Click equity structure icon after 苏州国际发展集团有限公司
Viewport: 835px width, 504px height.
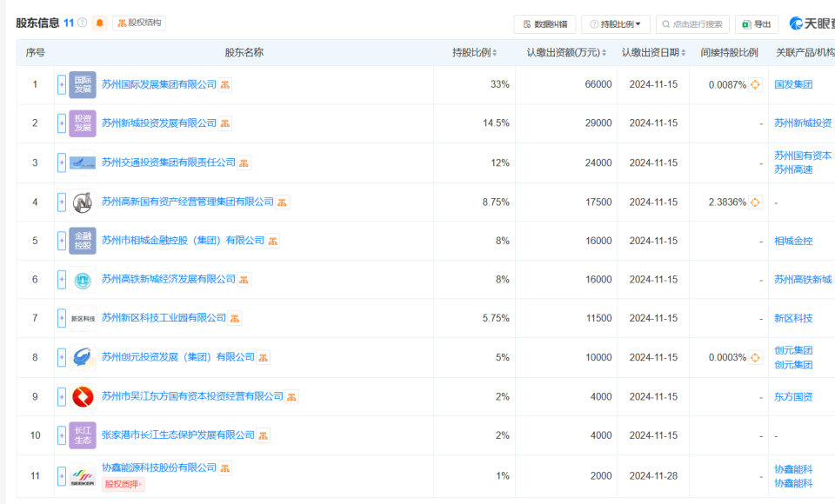click(225, 85)
